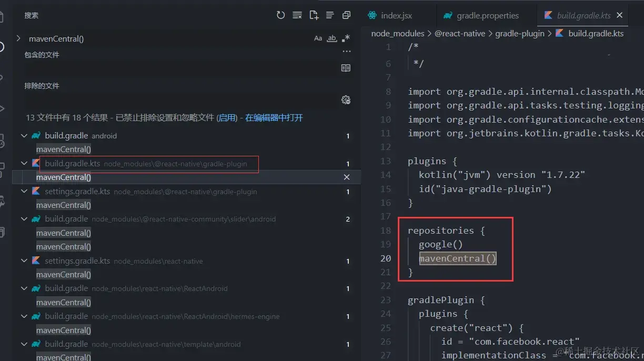Expand the mavenCentral() search query row

19,38
